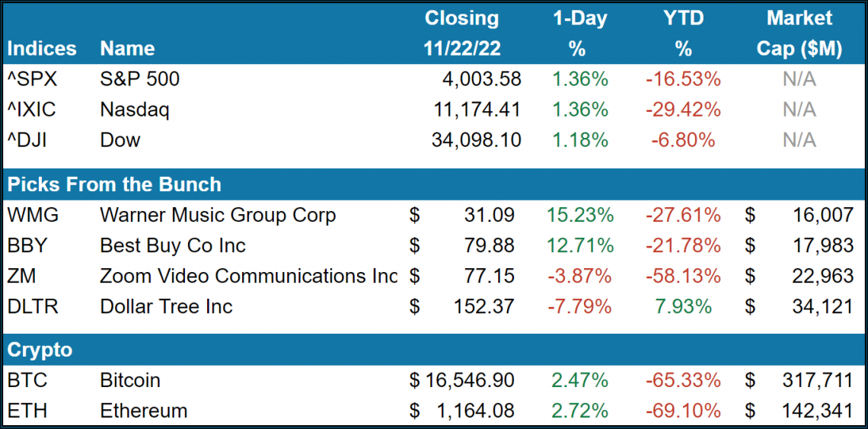Select Nasdaq YTD value -29.42%
The width and height of the screenshot is (868, 429).
click(x=683, y=110)
